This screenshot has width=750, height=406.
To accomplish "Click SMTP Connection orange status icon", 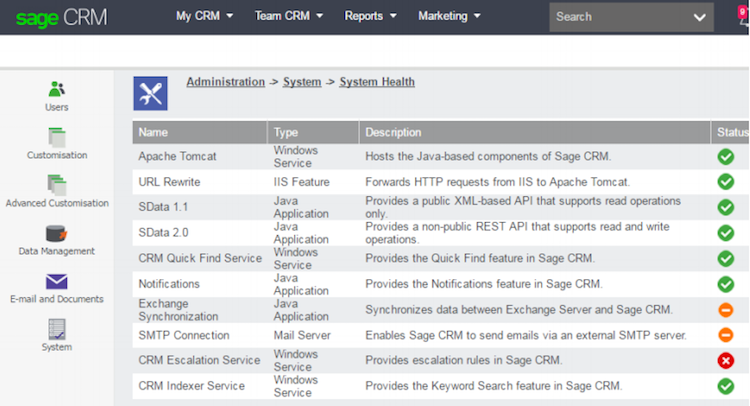I will point(726,335).
